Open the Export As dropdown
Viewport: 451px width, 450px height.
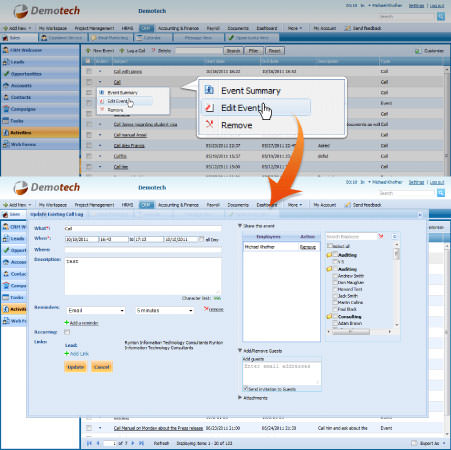pyautogui.click(x=429, y=443)
